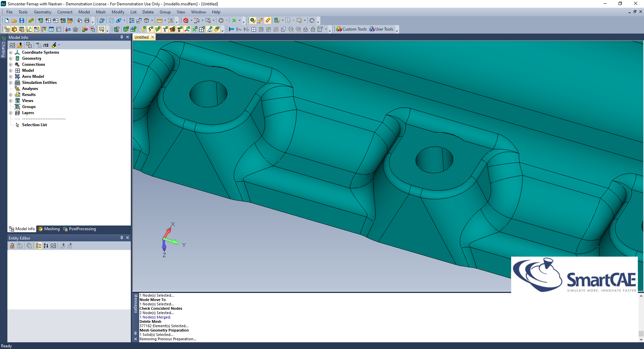Toggle the Charting pane graph icon
Viewport: 644px width, 349px height.
29,29
